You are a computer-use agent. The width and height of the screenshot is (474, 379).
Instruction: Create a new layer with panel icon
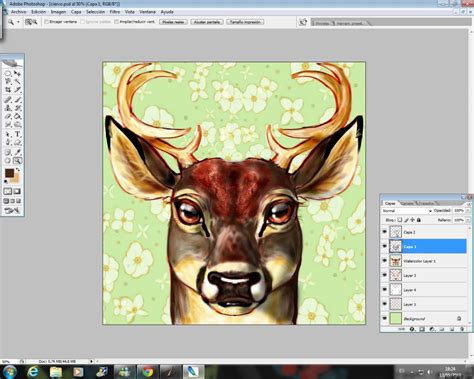click(x=452, y=329)
